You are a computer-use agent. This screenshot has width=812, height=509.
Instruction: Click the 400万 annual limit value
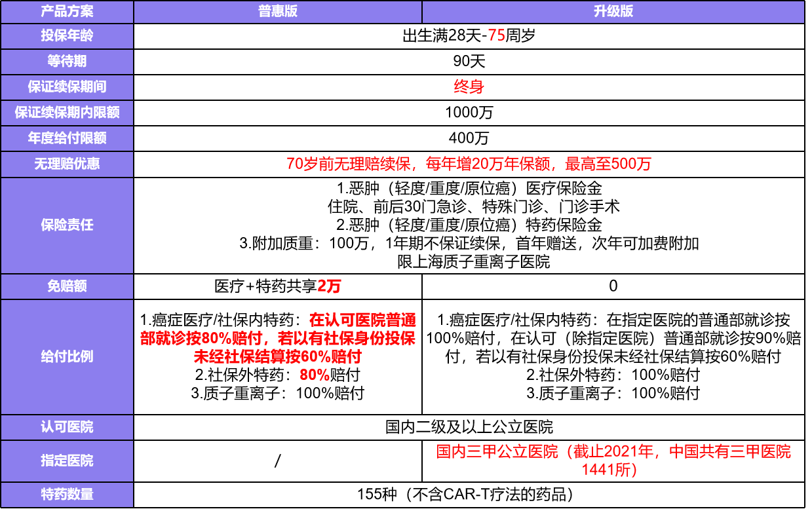[469, 138]
